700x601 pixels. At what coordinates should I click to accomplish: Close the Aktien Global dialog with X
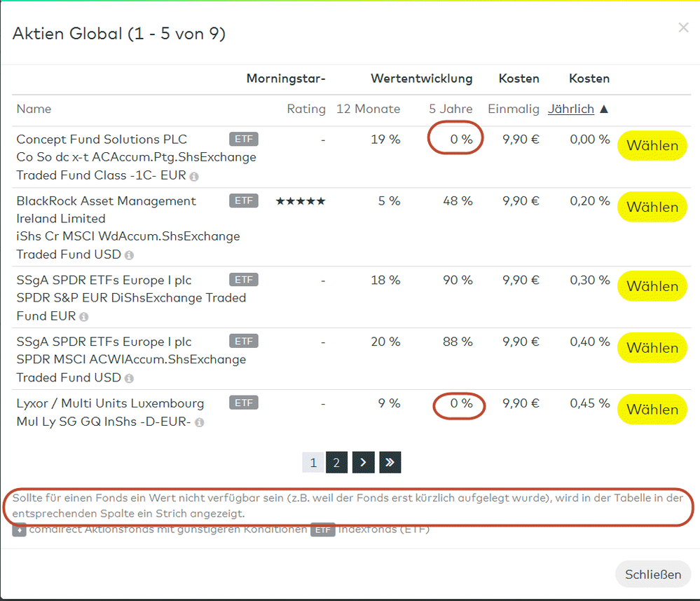[683, 28]
